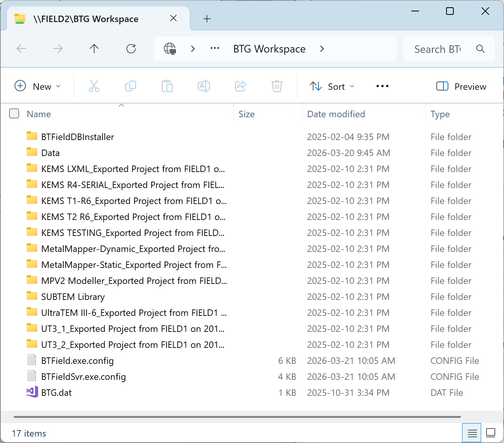Image resolution: width=504 pixels, height=443 pixels.
Task: Expand chevron after BTG Workspace breadcrumb
Action: pyautogui.click(x=322, y=49)
